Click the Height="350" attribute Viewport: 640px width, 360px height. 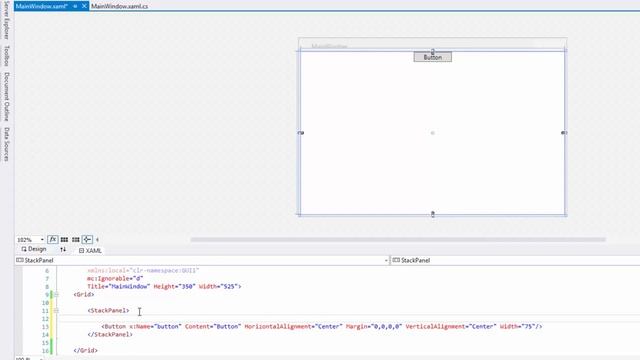[174, 287]
